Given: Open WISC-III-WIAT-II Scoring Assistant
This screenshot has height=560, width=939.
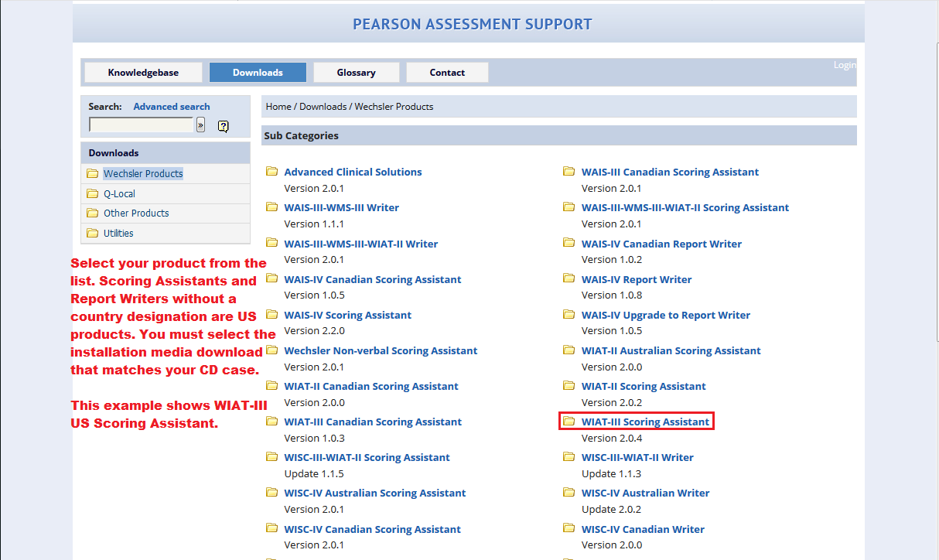Looking at the screenshot, I should 367,458.
